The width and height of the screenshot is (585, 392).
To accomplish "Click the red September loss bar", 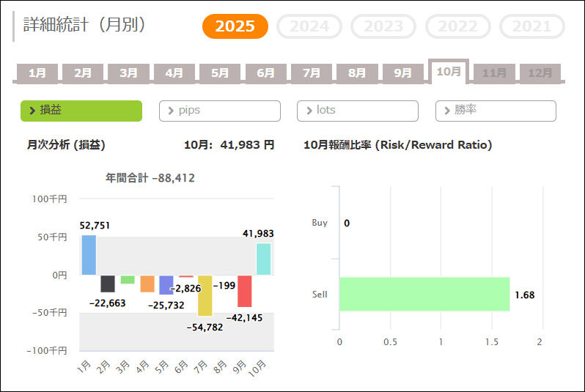I will tap(244, 291).
